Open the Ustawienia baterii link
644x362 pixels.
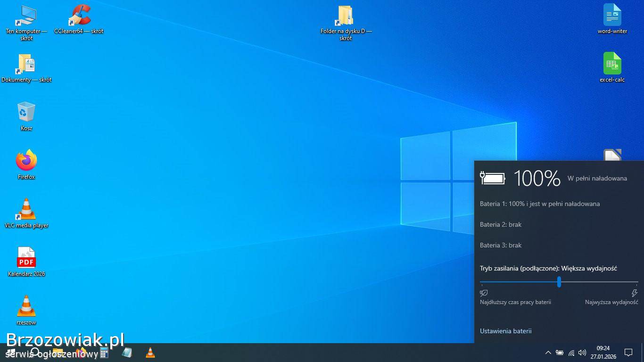coord(505,331)
